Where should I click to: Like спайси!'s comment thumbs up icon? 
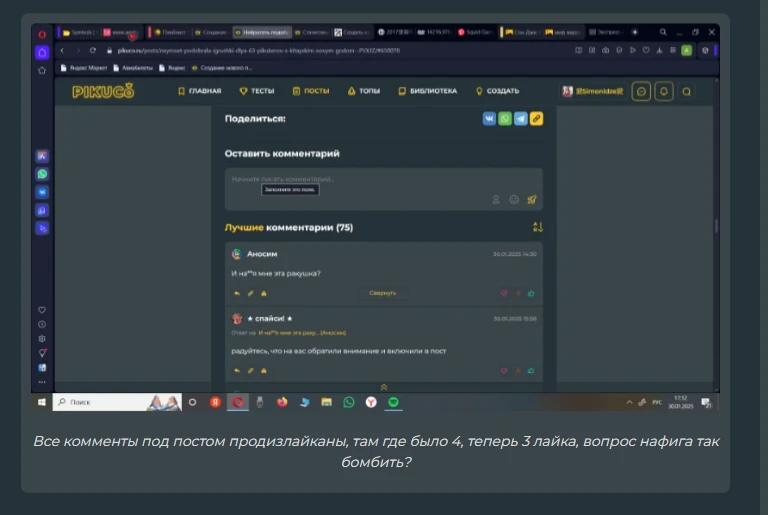[x=531, y=370]
